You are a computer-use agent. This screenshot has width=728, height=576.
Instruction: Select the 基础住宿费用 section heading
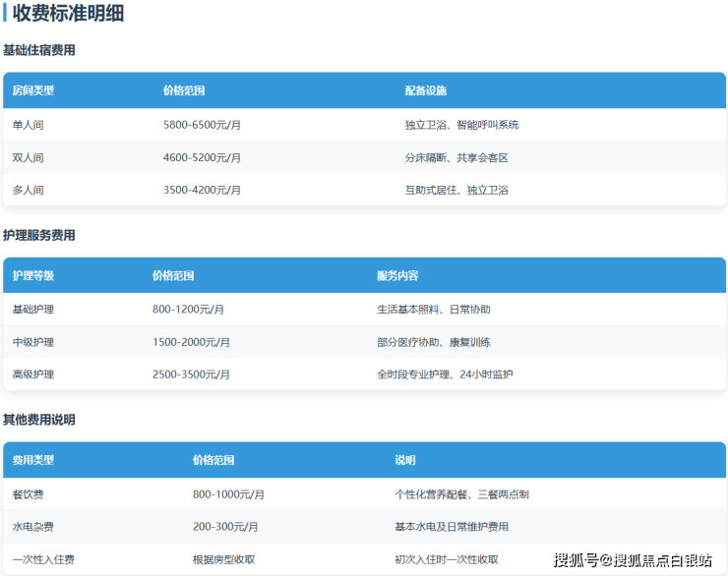39,50
